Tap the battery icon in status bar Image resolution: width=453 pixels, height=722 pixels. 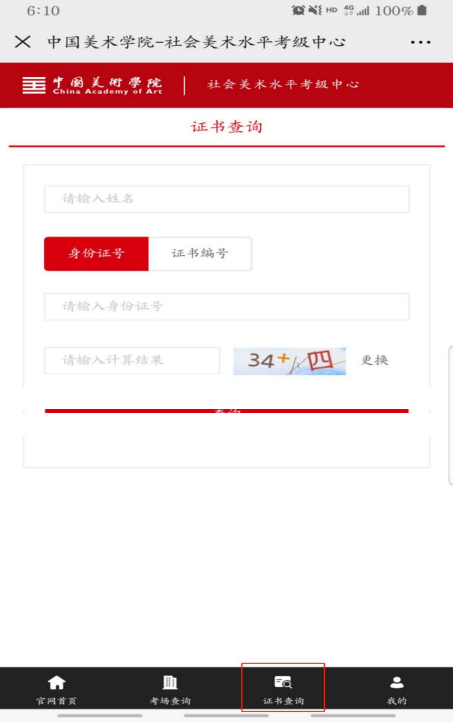coord(422,10)
